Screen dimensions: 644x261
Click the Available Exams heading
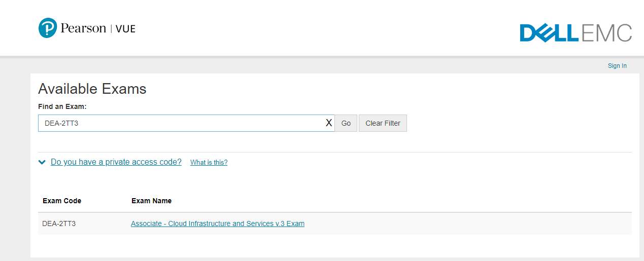pyautogui.click(x=92, y=89)
